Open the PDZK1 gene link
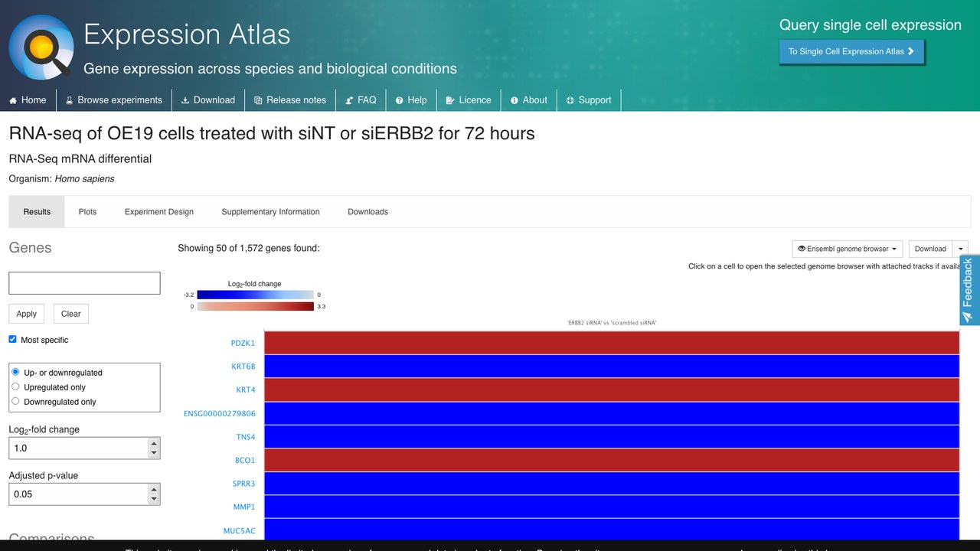 pos(243,343)
